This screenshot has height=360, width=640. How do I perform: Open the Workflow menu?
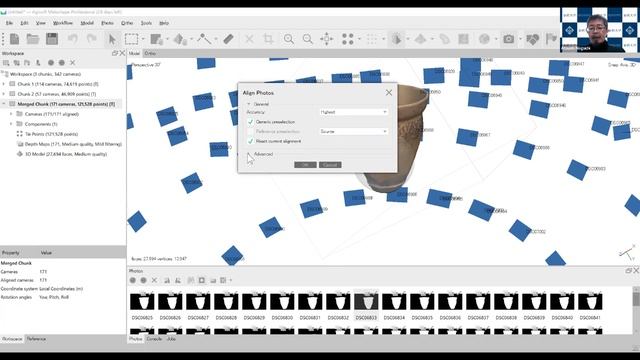(x=63, y=23)
